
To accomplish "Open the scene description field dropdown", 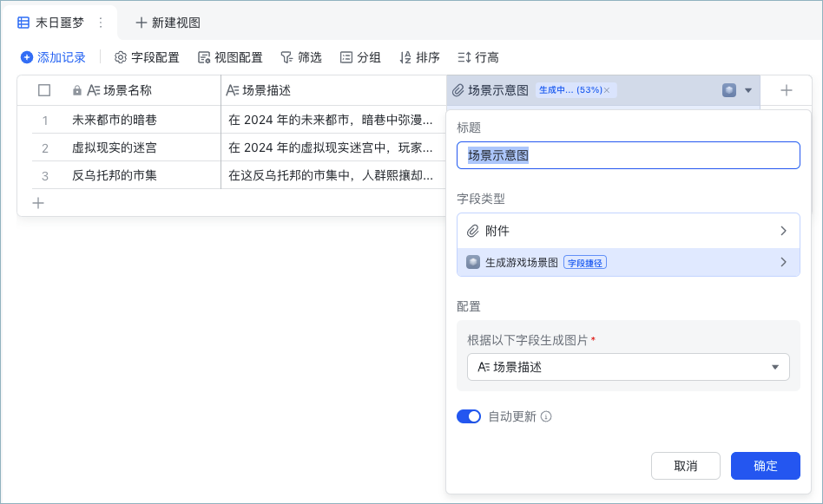I will 629,367.
